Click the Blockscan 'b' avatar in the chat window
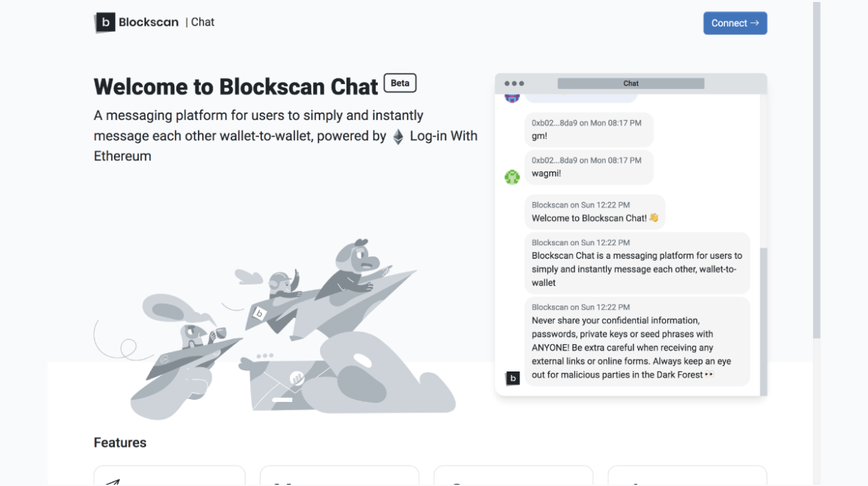Screen dimensions: 868x486 [x=512, y=378]
